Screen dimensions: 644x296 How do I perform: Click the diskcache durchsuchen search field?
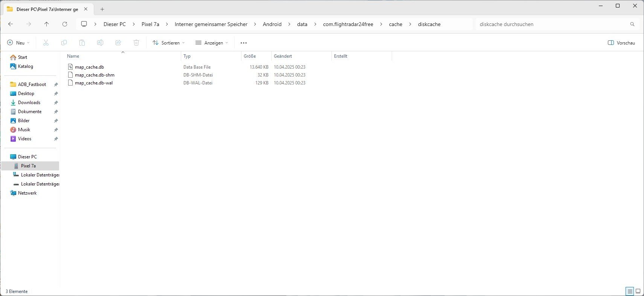click(550, 24)
